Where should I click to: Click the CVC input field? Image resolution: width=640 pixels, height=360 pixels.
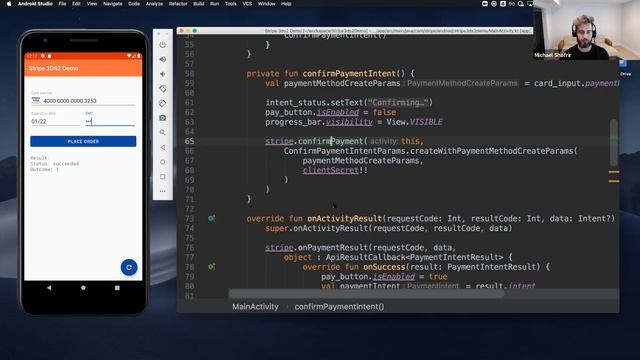(110, 121)
